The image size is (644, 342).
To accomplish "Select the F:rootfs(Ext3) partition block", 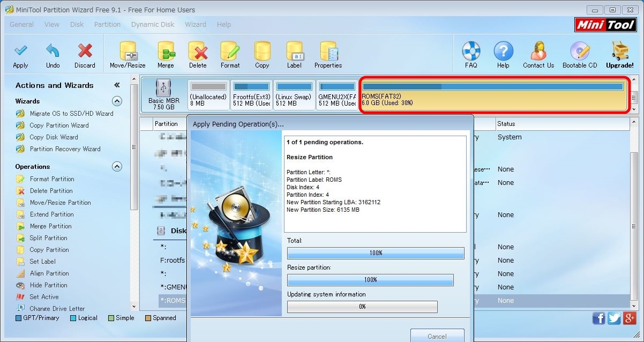I will pyautogui.click(x=251, y=95).
